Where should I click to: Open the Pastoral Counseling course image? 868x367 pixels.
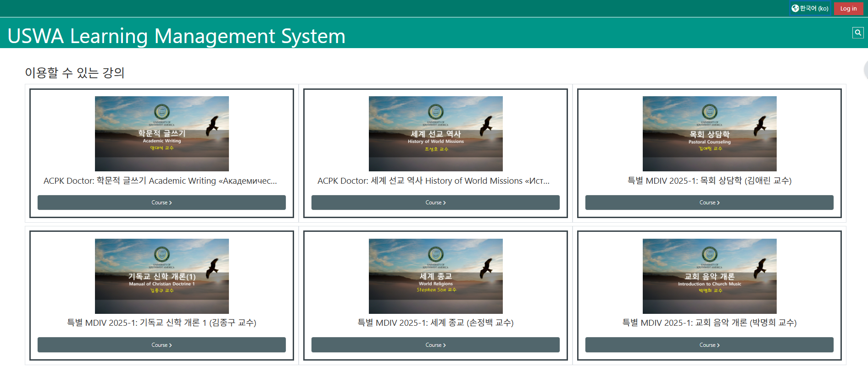point(709,134)
